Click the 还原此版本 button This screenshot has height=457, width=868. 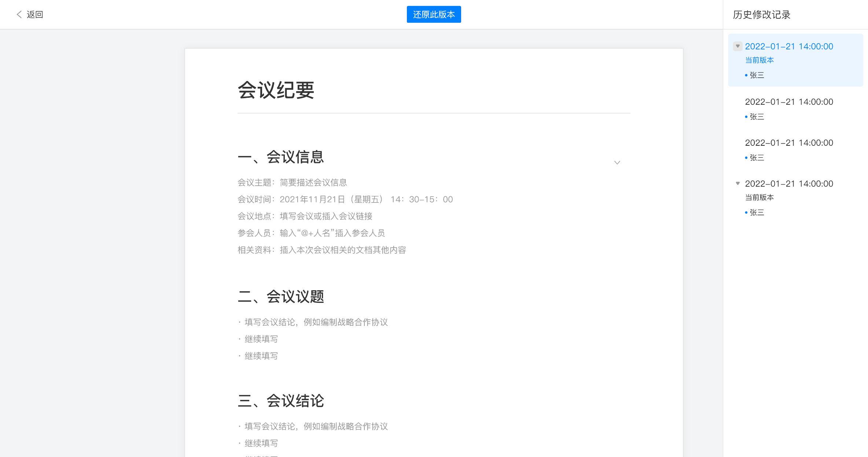[434, 15]
